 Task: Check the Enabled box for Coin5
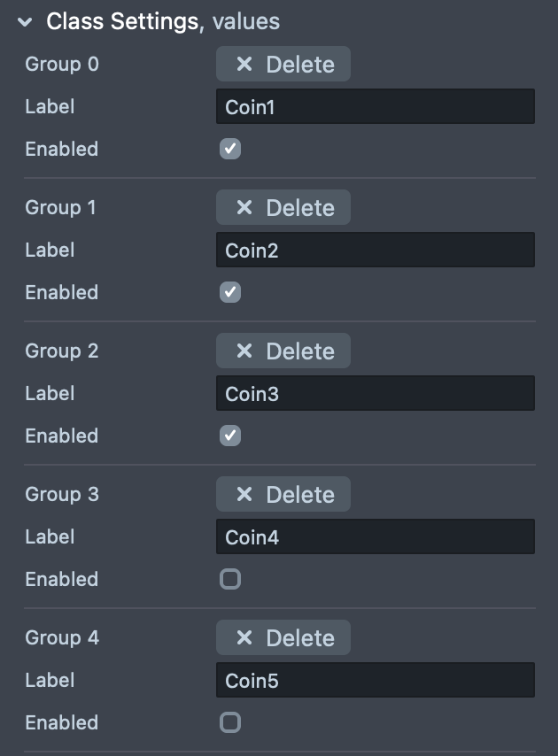pos(230,722)
